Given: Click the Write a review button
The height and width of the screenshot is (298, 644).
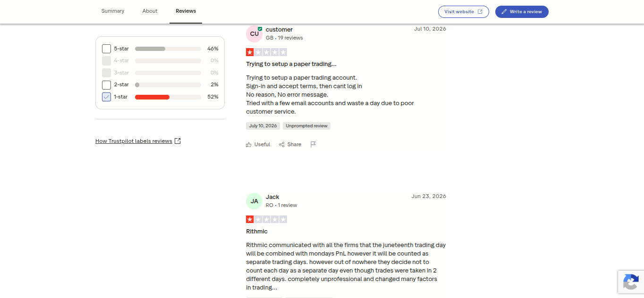Looking at the screenshot, I should click(x=522, y=12).
